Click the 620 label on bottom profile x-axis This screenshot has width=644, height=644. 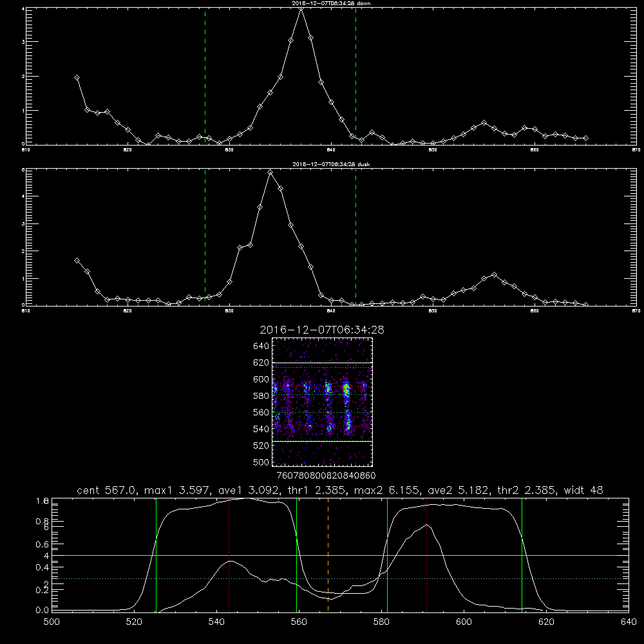tap(546, 622)
